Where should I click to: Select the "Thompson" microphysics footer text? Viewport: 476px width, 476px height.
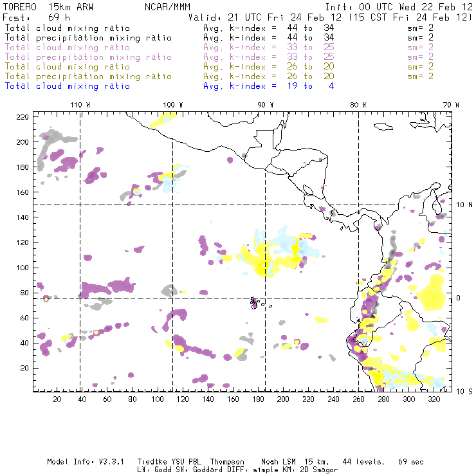tap(227, 462)
